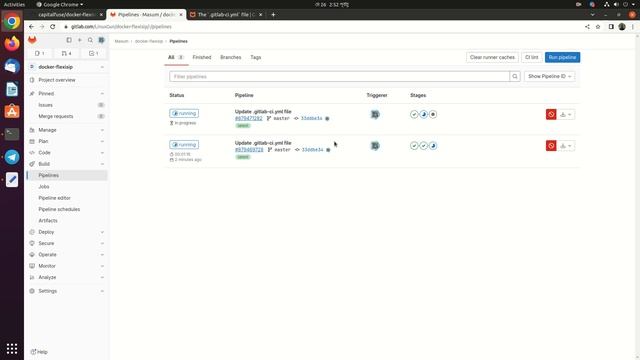Click the plus create-new icon in sidebar
The height and width of the screenshot is (360, 640).
coord(80,40)
